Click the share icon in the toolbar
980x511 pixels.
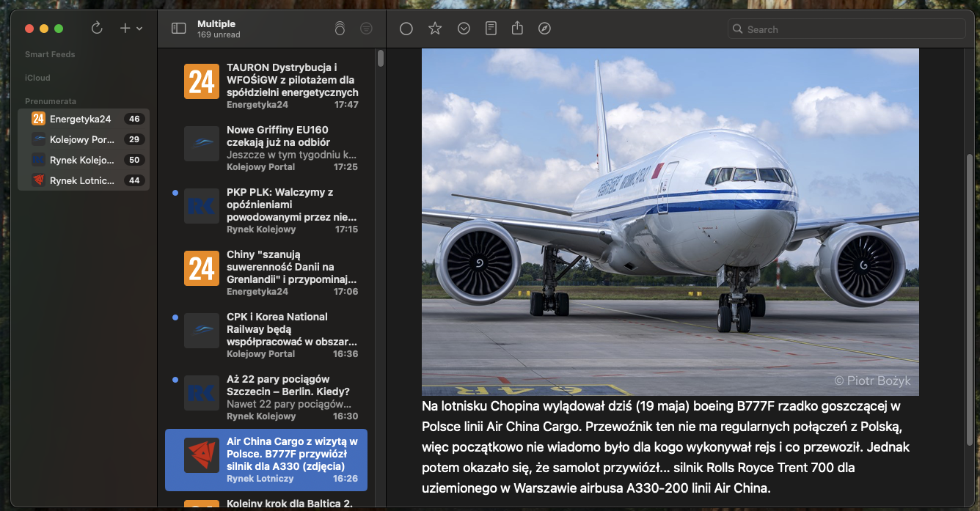(517, 29)
